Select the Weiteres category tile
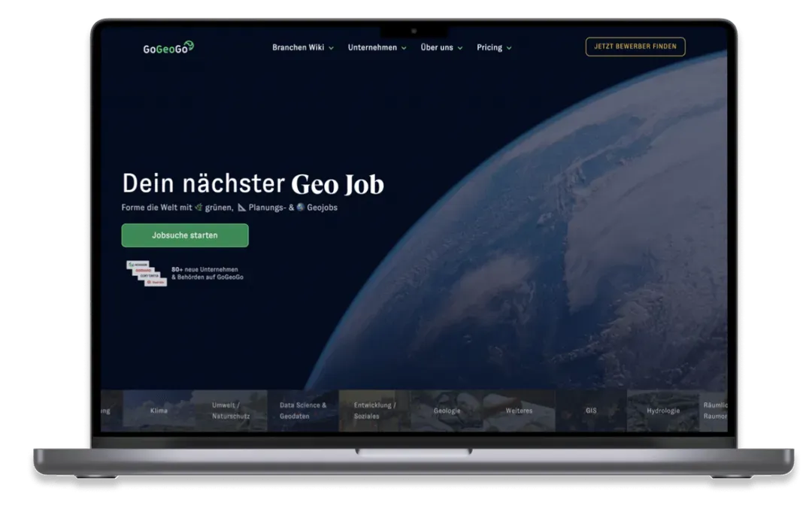This screenshot has width=812, height=515. (x=519, y=410)
